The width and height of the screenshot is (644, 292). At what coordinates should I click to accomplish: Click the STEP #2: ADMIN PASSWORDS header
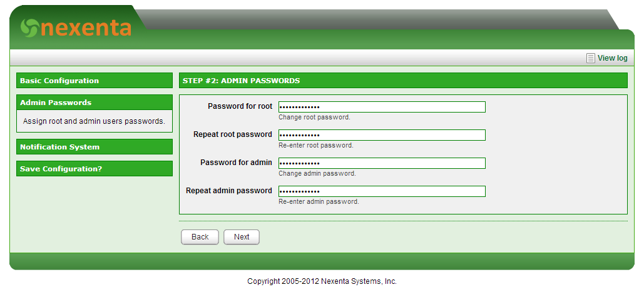[x=403, y=81]
